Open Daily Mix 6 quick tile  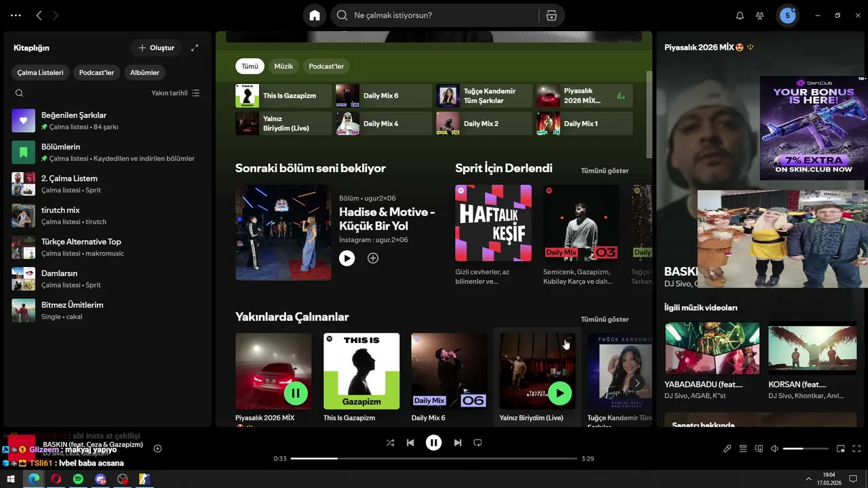click(384, 96)
